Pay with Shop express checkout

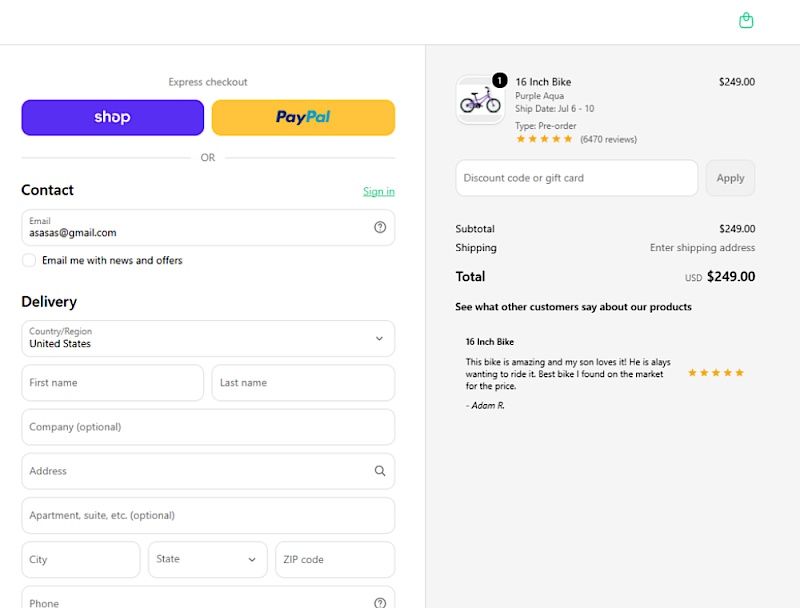click(x=113, y=117)
